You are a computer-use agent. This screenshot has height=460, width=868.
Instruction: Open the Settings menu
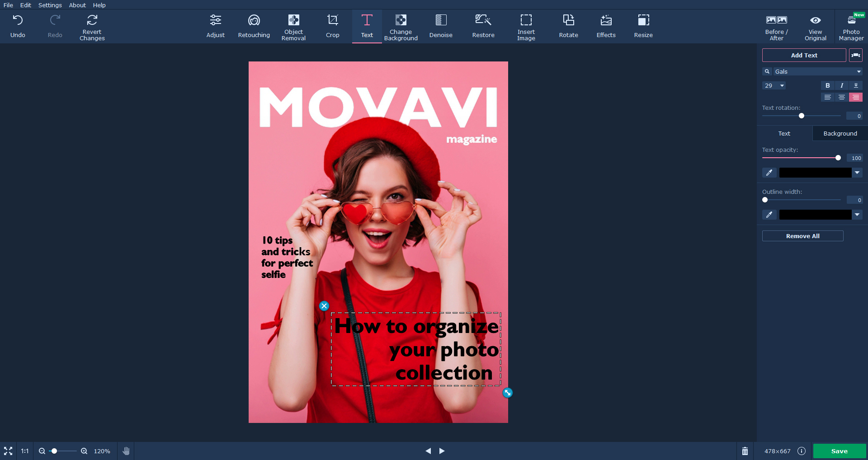point(50,5)
